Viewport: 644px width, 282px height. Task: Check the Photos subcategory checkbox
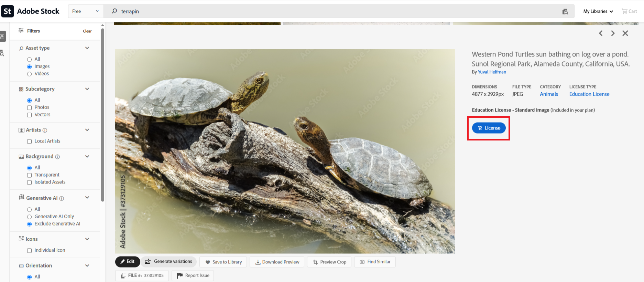point(30,108)
